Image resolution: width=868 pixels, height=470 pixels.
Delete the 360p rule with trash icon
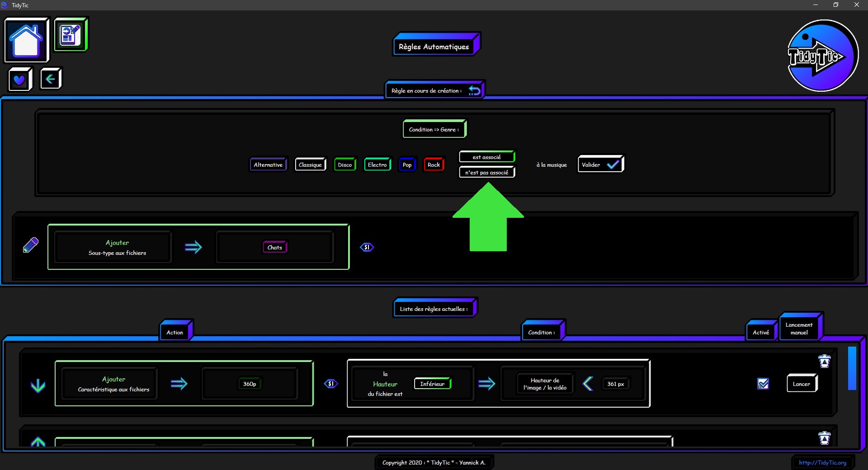coord(825,361)
